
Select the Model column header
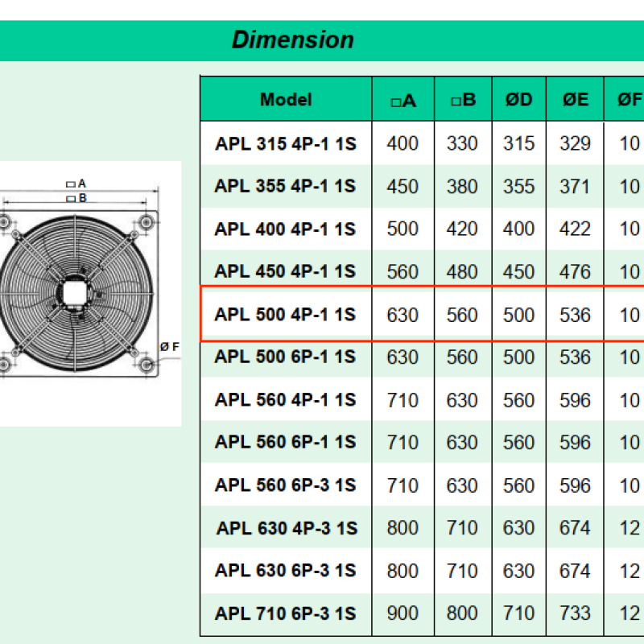(x=286, y=99)
